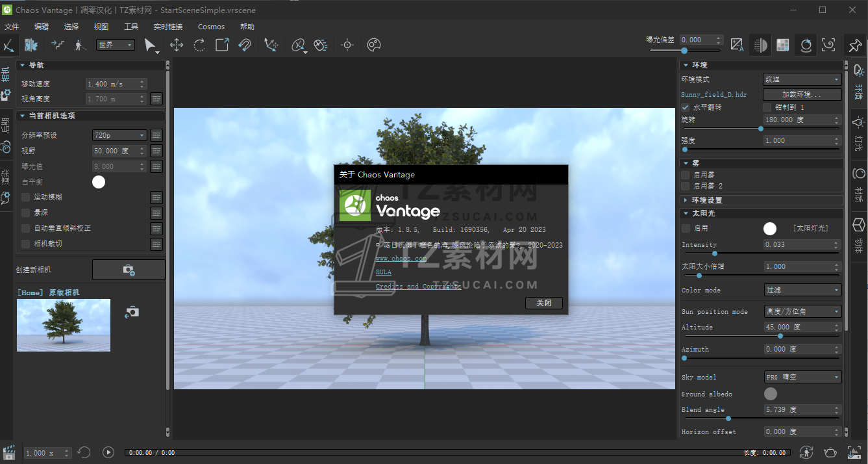Enable the 运动模糊 checkbox
This screenshot has width=868, height=464.
click(x=26, y=197)
